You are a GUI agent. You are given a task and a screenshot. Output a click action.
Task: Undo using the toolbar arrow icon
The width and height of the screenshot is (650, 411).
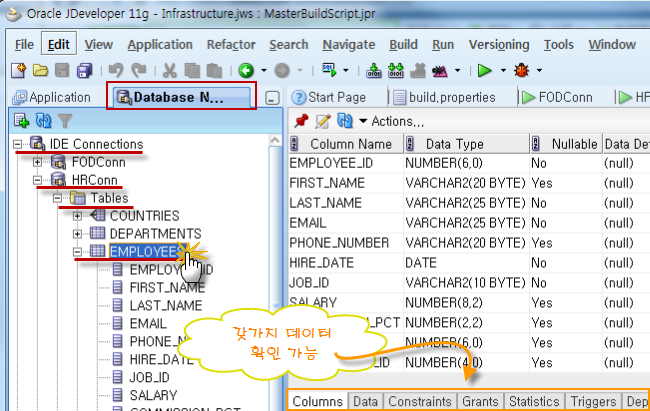[116, 71]
